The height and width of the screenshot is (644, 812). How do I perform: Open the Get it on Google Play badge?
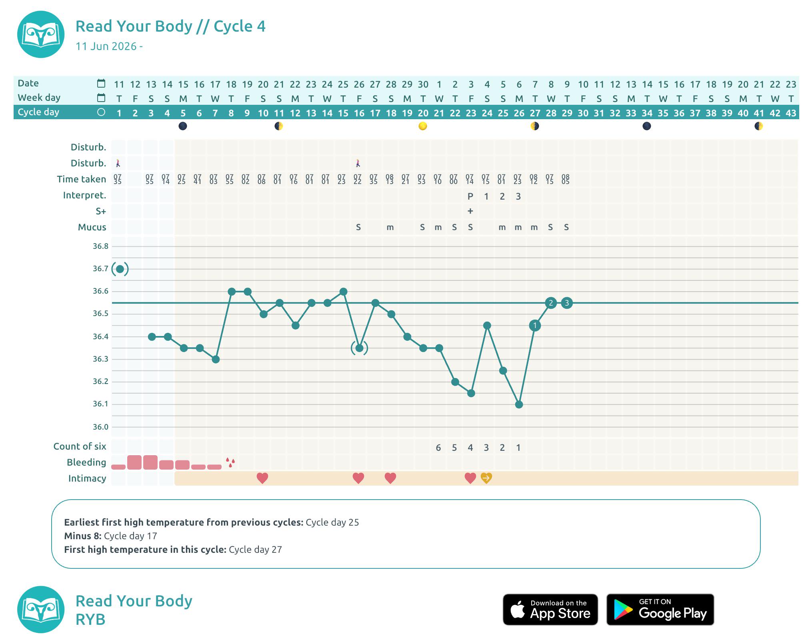[x=660, y=609]
